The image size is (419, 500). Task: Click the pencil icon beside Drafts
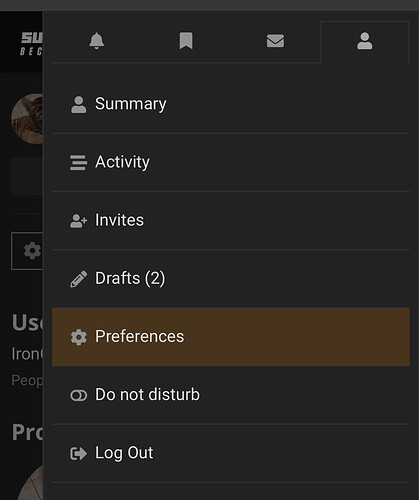click(79, 279)
